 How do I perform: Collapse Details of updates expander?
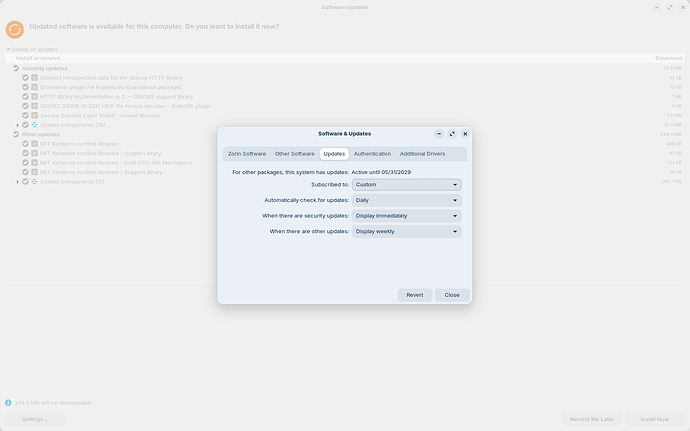[8, 49]
